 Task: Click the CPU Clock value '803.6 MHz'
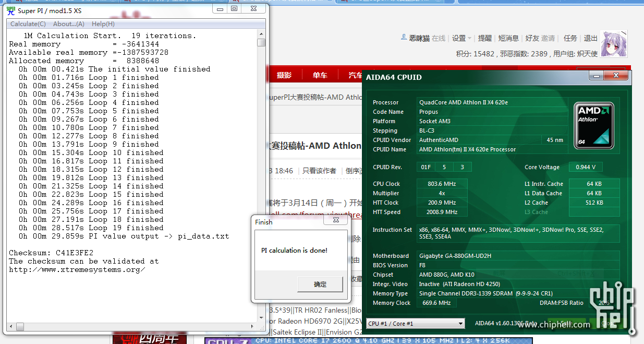coord(442,184)
